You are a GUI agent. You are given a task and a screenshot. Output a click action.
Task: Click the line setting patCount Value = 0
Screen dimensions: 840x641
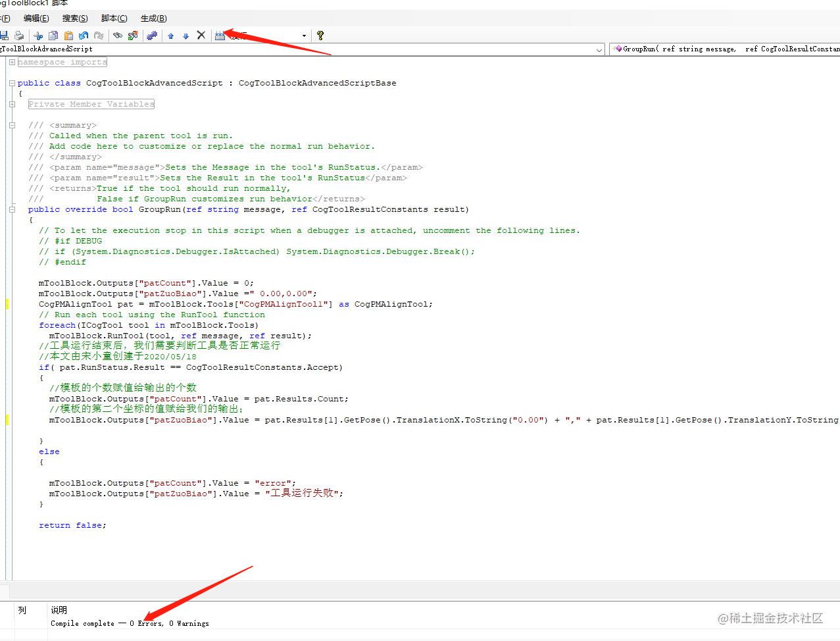(x=146, y=283)
